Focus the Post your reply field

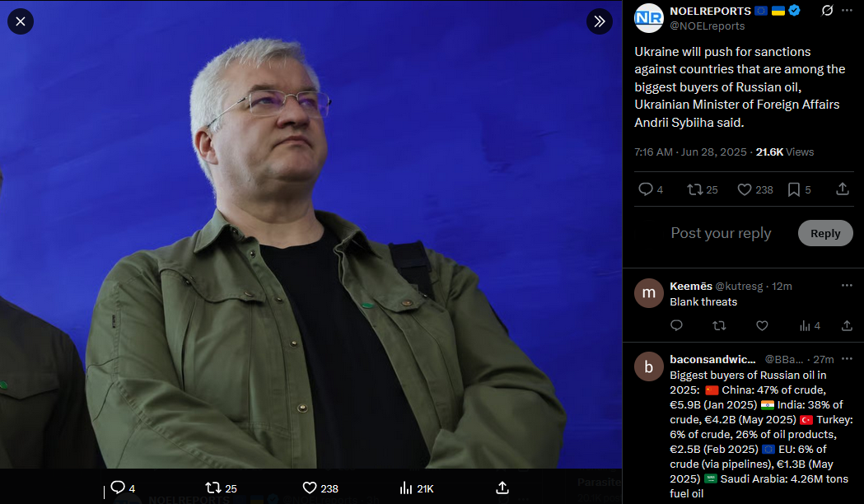pos(721,233)
